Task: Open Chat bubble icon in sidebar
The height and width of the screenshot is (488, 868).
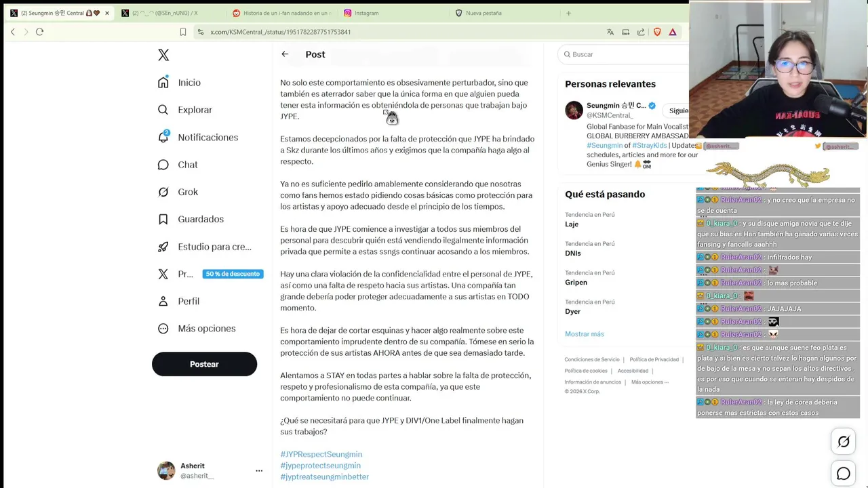Action: click(163, 165)
